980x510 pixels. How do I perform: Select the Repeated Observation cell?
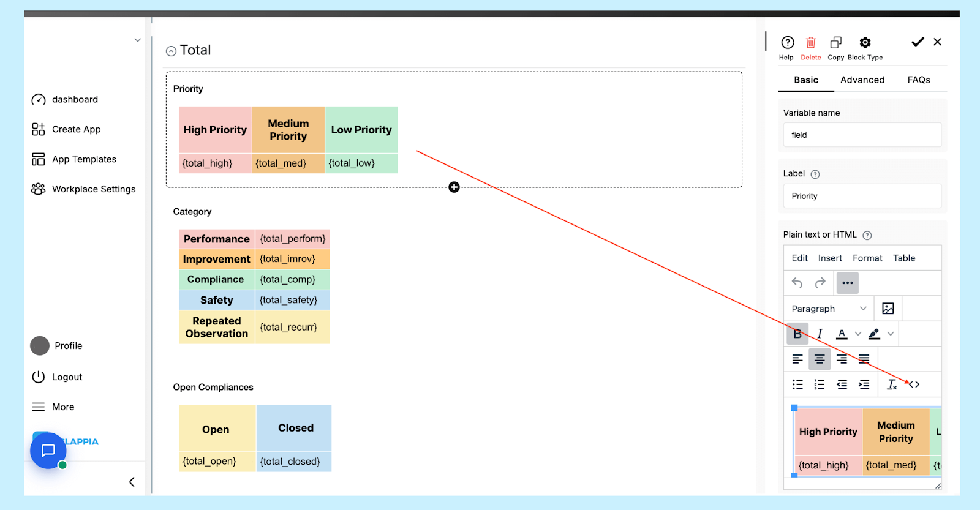(x=217, y=327)
